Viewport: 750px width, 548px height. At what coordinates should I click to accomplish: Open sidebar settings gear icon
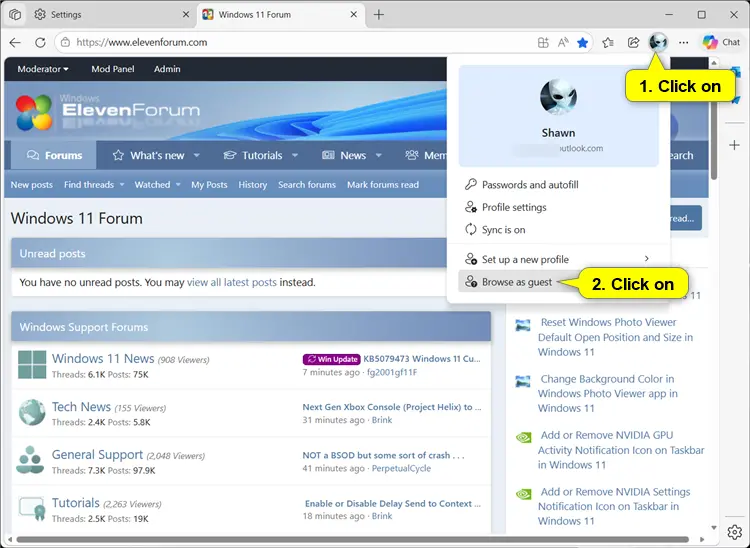click(x=735, y=532)
